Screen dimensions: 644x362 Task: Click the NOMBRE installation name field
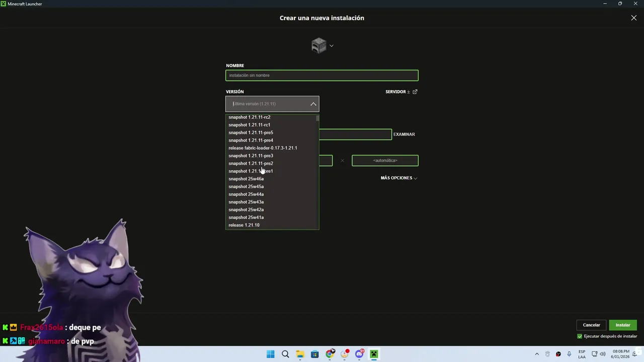point(322,75)
